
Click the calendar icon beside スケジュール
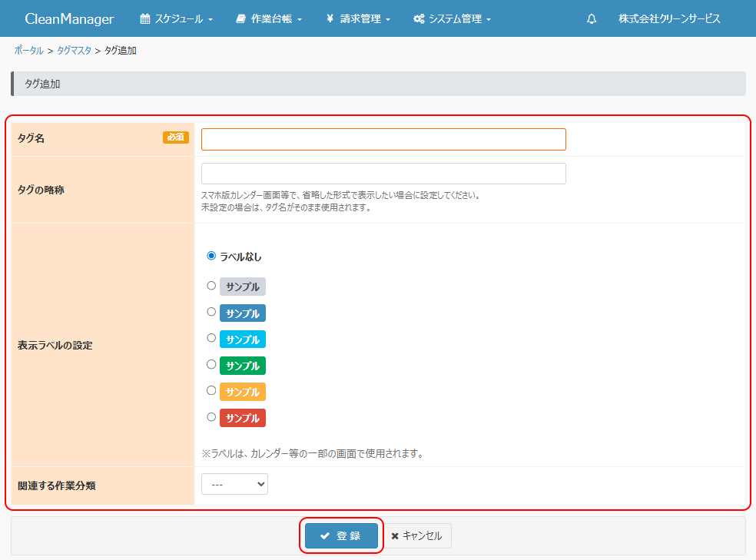coord(144,19)
